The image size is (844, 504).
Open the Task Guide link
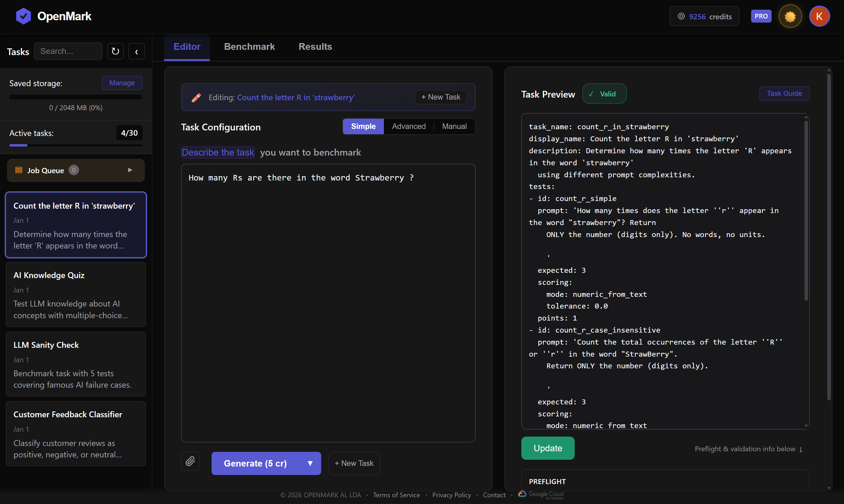tap(784, 93)
